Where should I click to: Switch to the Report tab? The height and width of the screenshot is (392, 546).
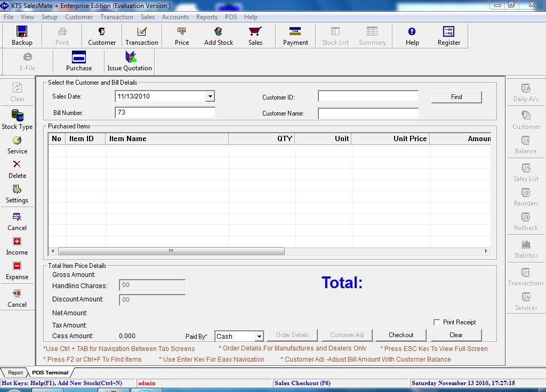click(x=15, y=372)
